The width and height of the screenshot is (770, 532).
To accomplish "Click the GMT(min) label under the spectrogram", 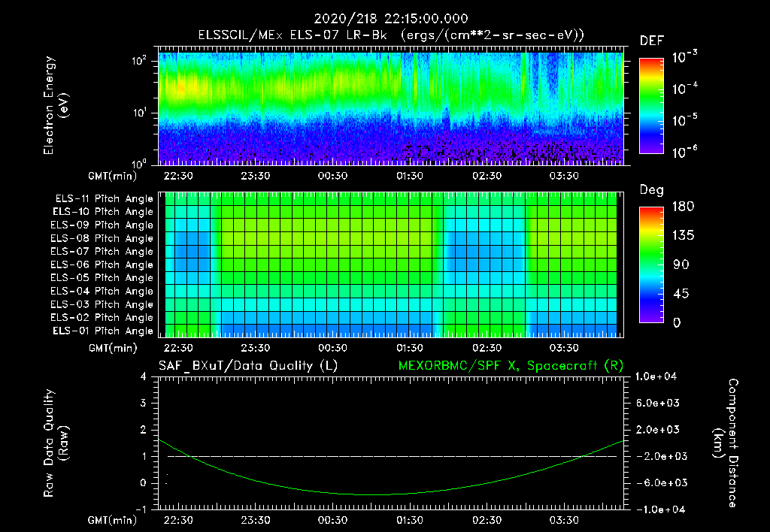I will tap(113, 176).
